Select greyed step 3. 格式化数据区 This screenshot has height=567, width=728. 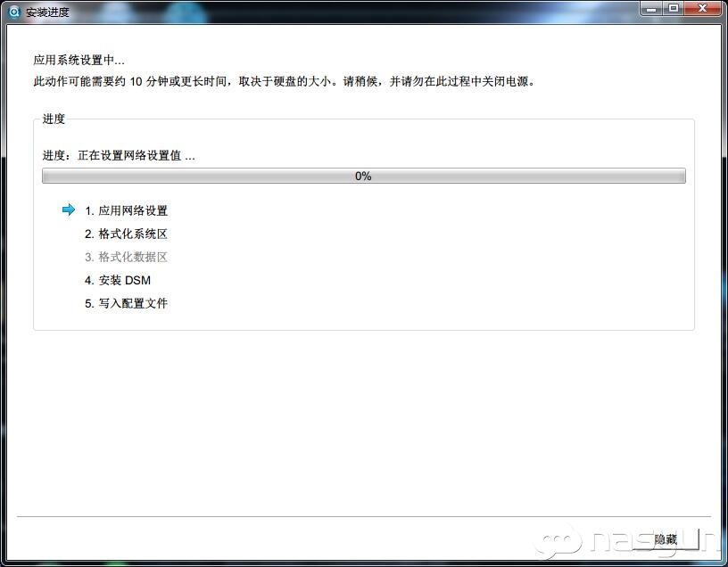point(126,257)
